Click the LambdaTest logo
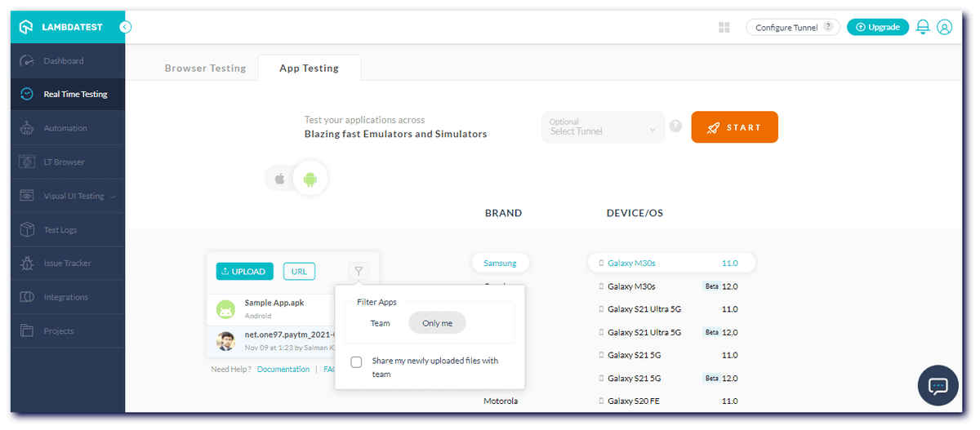This screenshot has width=980, height=430. click(61, 27)
